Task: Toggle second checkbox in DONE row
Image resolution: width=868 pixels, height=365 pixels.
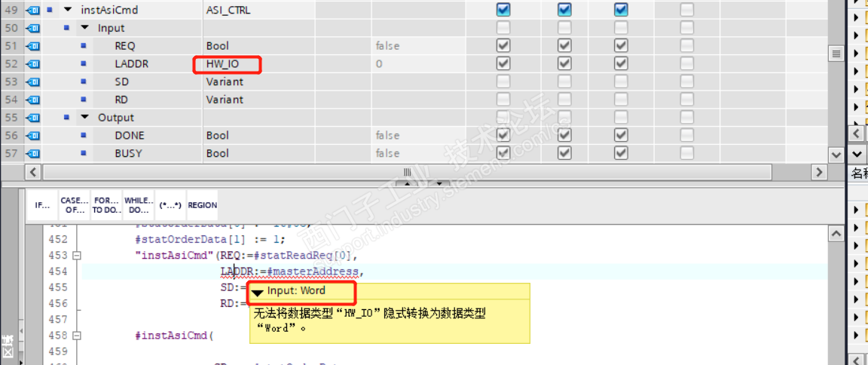Action: [x=564, y=136]
